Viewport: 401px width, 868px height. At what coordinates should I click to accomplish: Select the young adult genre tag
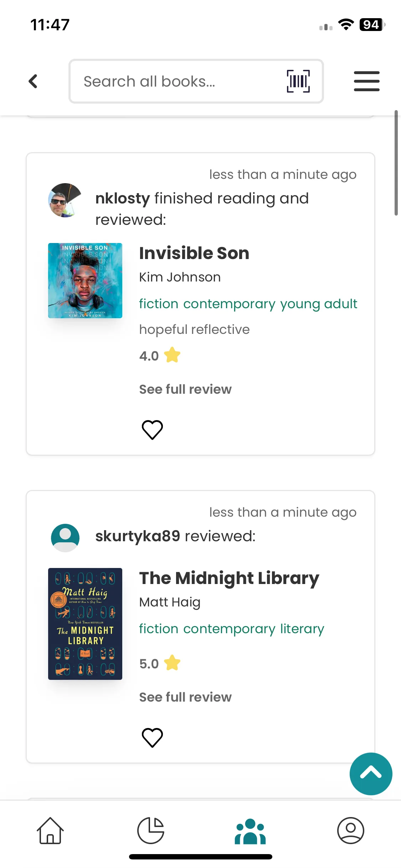[319, 304]
